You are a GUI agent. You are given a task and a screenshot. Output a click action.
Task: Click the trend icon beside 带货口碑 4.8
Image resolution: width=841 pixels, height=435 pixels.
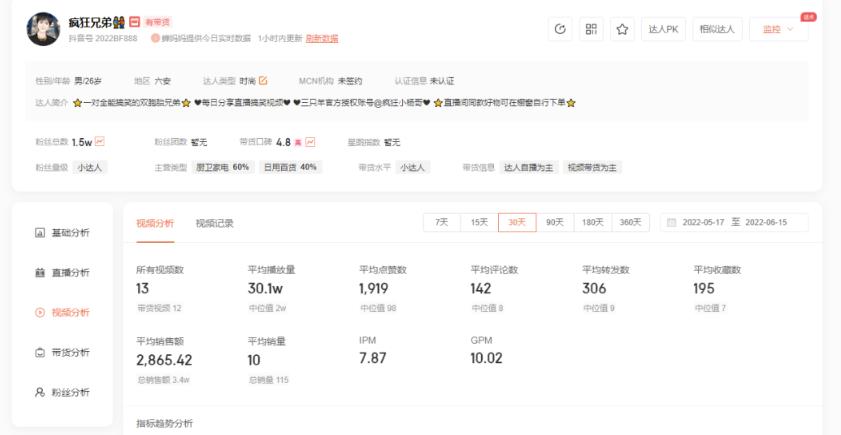(310, 142)
